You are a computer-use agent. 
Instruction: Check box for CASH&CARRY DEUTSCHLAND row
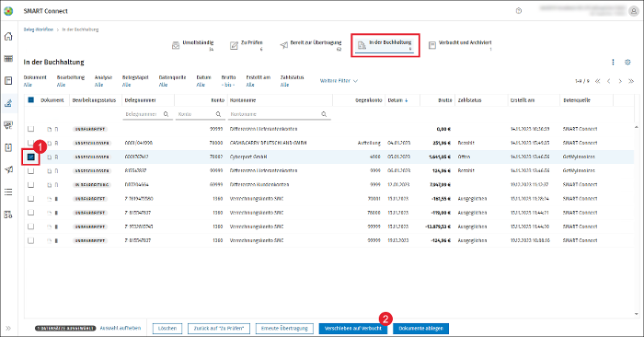click(30, 143)
